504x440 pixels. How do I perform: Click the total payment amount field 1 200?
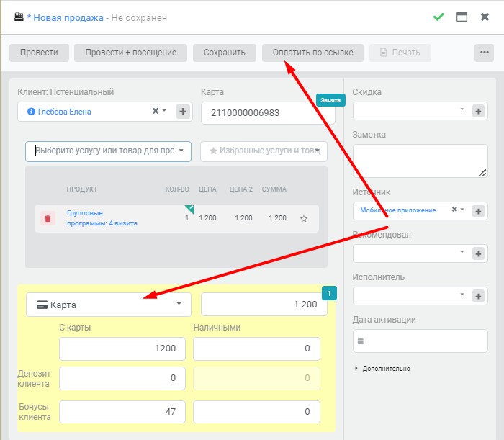pos(264,304)
